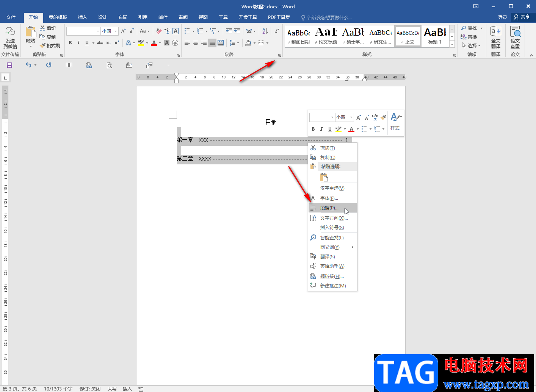Viewport: 536px width, 392px height.
Task: Toggle Underline in the ribbon
Action: pyautogui.click(x=87, y=43)
